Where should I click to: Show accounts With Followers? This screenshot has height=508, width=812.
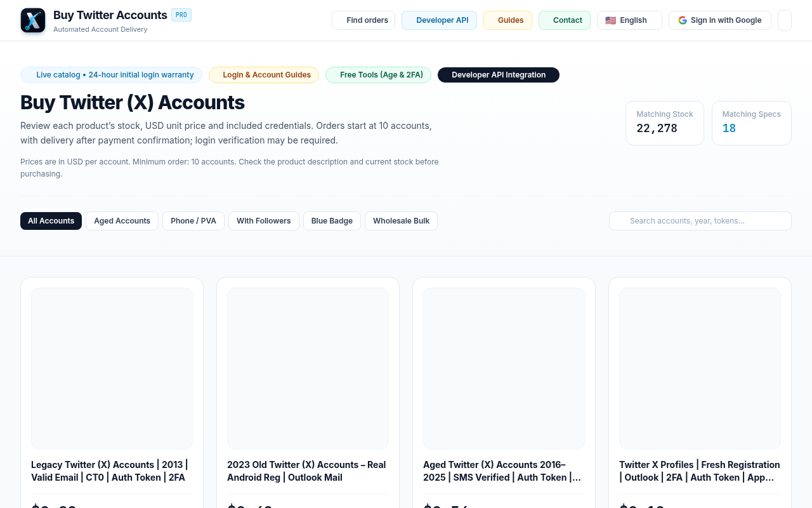click(x=264, y=221)
